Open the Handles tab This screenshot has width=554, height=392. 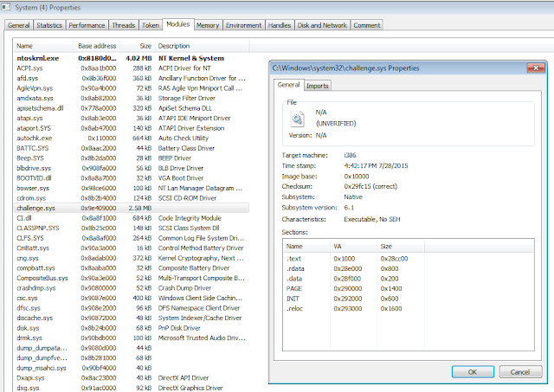(280, 25)
